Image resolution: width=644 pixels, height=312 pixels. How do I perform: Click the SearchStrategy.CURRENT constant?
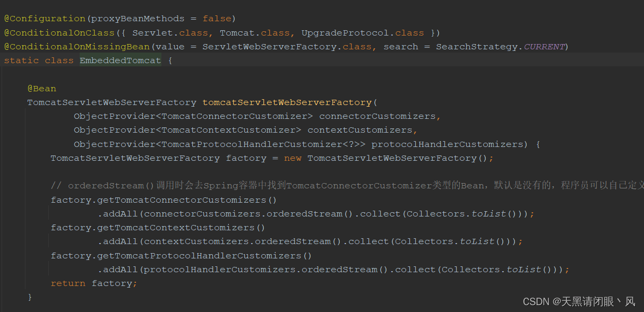tap(500, 47)
